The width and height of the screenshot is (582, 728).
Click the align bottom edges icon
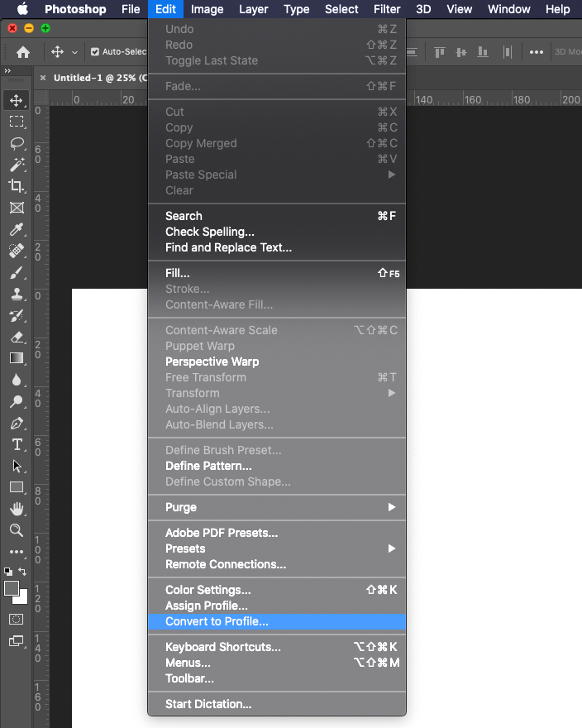pyautogui.click(x=483, y=52)
